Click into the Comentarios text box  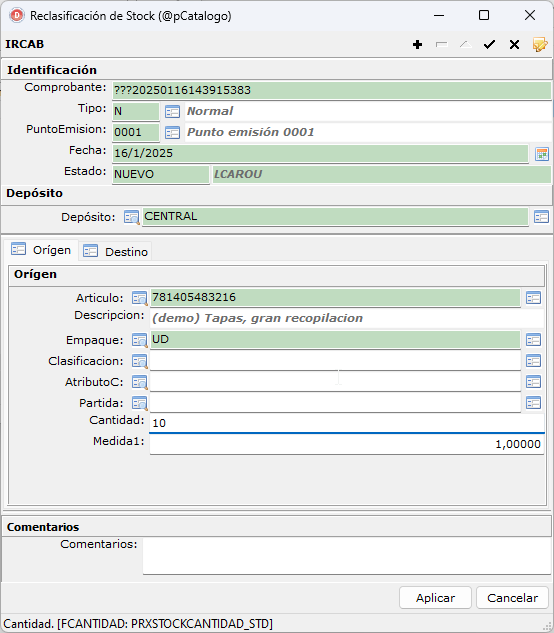tap(347, 556)
